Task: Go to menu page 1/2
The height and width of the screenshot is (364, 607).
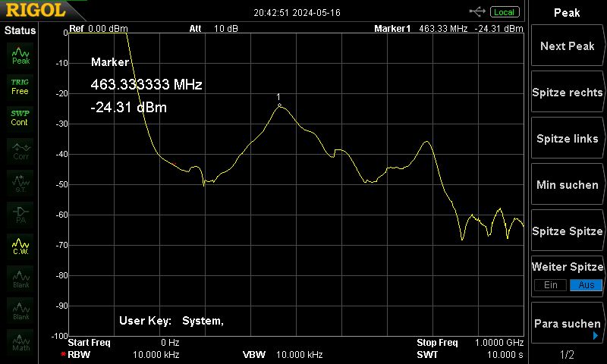Action: click(x=567, y=354)
